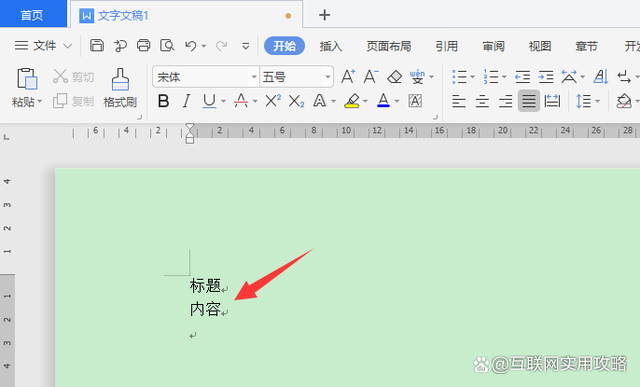Click the Redo arrow icon
The width and height of the screenshot is (640, 387).
coord(221,45)
